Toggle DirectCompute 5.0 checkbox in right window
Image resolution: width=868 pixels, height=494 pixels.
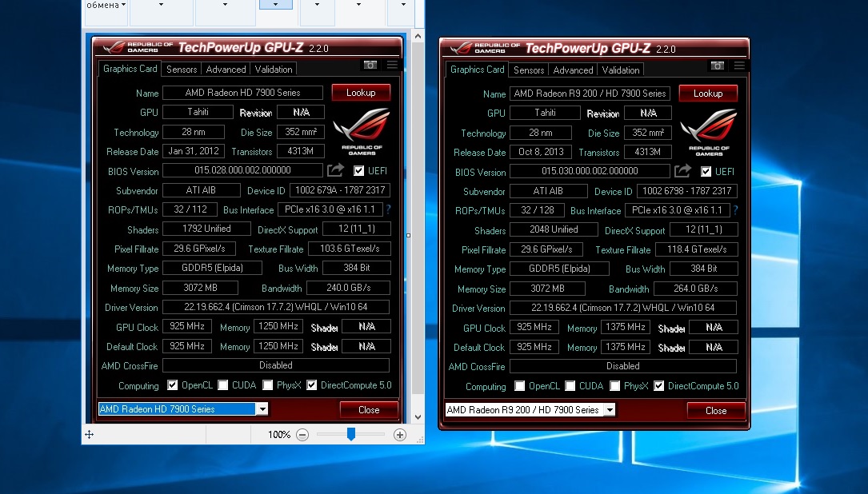658,386
